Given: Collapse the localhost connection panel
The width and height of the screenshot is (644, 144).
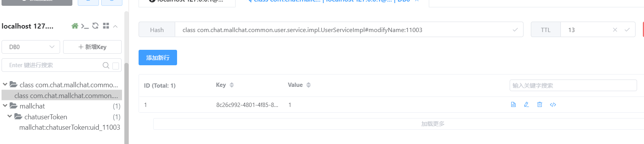Looking at the screenshot, I should pos(115,26).
